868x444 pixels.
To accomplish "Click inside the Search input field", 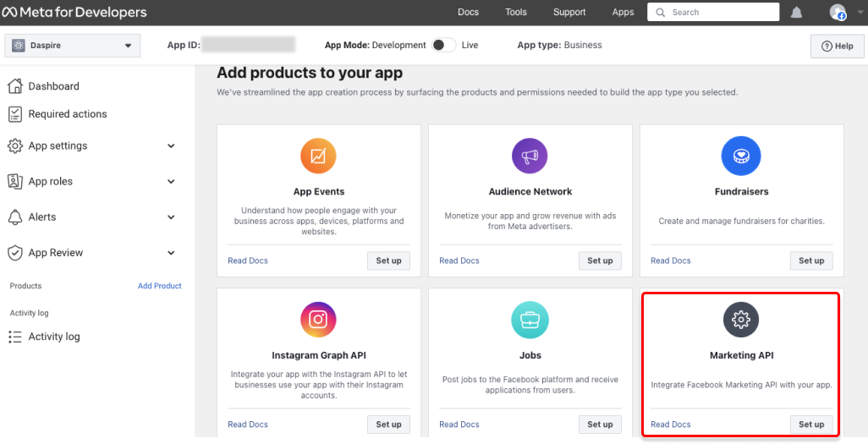I will (713, 12).
